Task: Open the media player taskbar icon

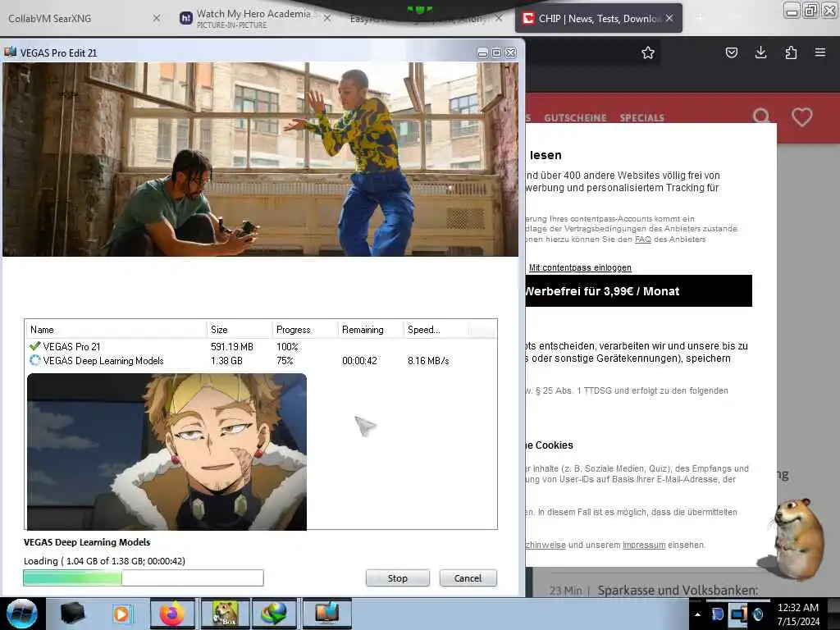Action: 121,614
